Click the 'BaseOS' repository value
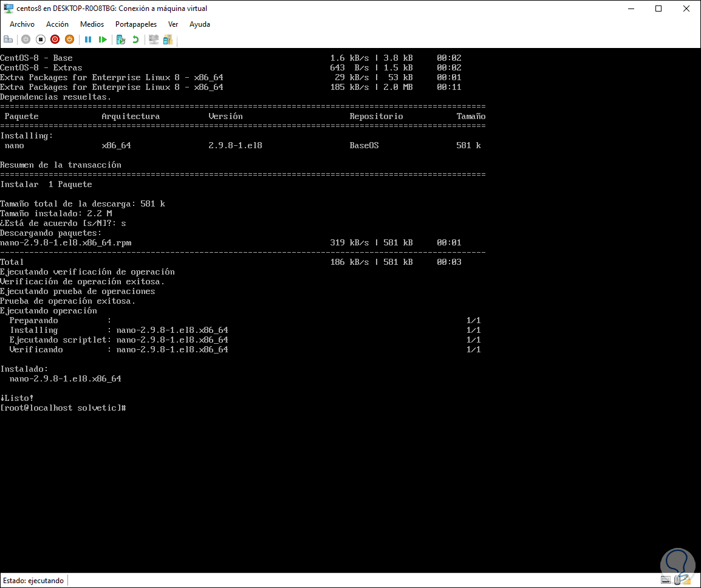Image resolution: width=701 pixels, height=588 pixels. pyautogui.click(x=364, y=145)
